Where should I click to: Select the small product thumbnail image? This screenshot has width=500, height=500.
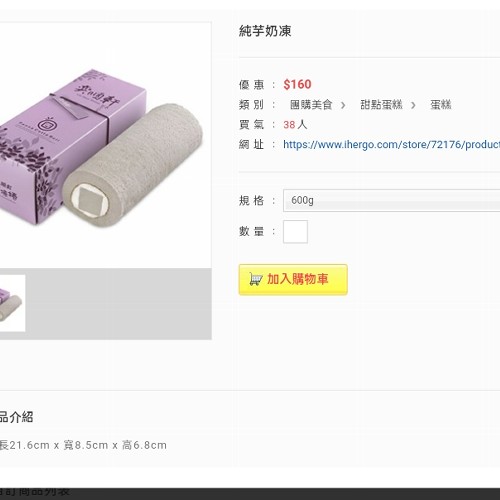point(12,303)
